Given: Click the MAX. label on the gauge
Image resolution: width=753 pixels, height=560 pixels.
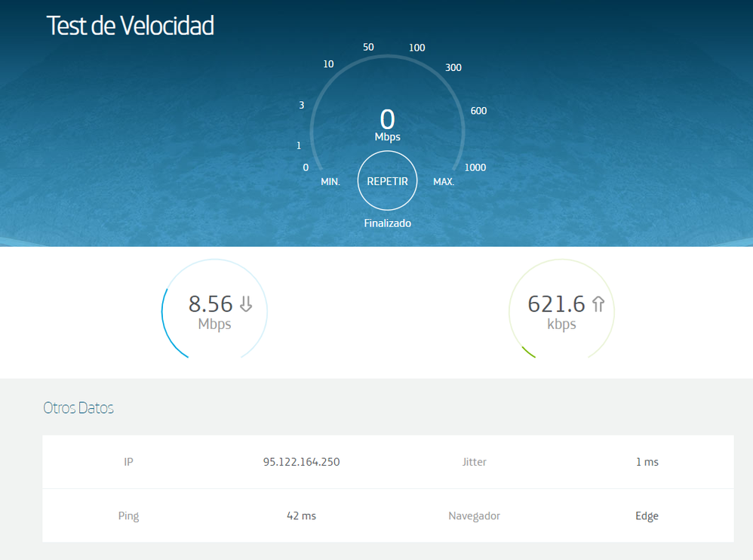Looking at the screenshot, I should pyautogui.click(x=444, y=181).
